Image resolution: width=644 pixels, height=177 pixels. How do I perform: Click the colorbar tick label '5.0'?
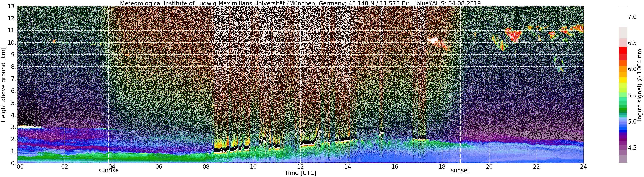click(632, 122)
